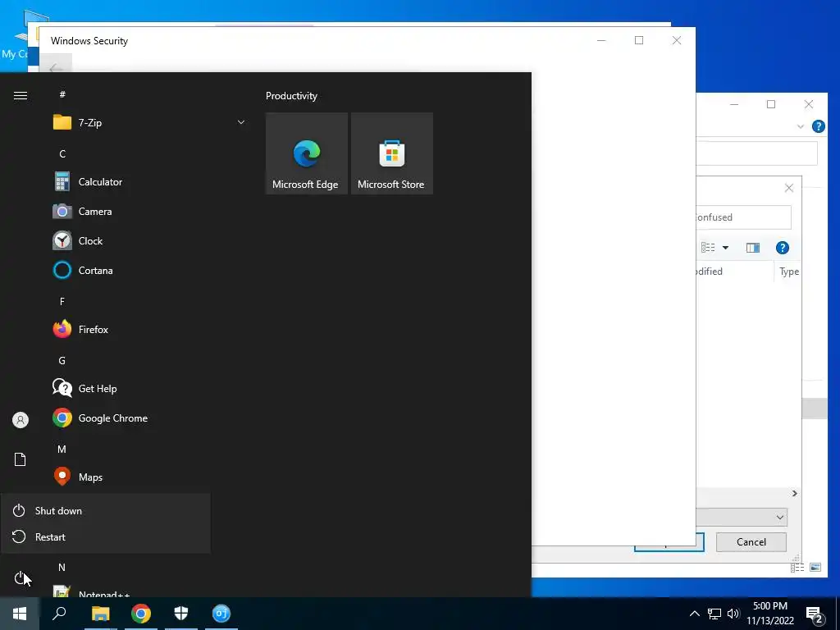Viewport: 840px width, 630px height.
Task: Open the blue app icon next to Security on taskbar
Action: point(221,614)
